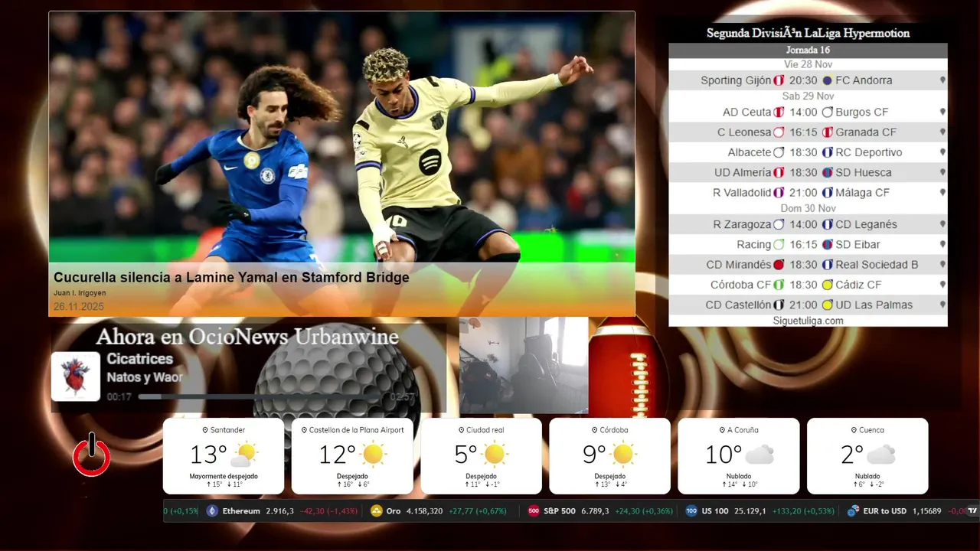980x551 pixels.
Task: Select the US 100 badge icon
Action: tap(691, 511)
